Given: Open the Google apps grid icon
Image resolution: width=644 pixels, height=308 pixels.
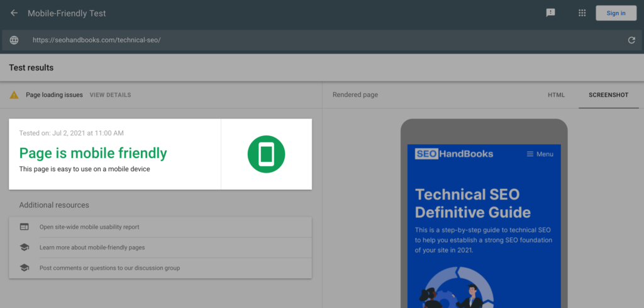Looking at the screenshot, I should point(582,13).
